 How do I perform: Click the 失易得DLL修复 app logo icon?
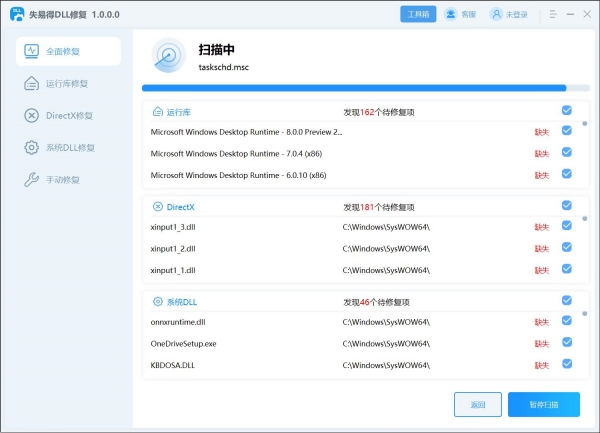click(17, 14)
